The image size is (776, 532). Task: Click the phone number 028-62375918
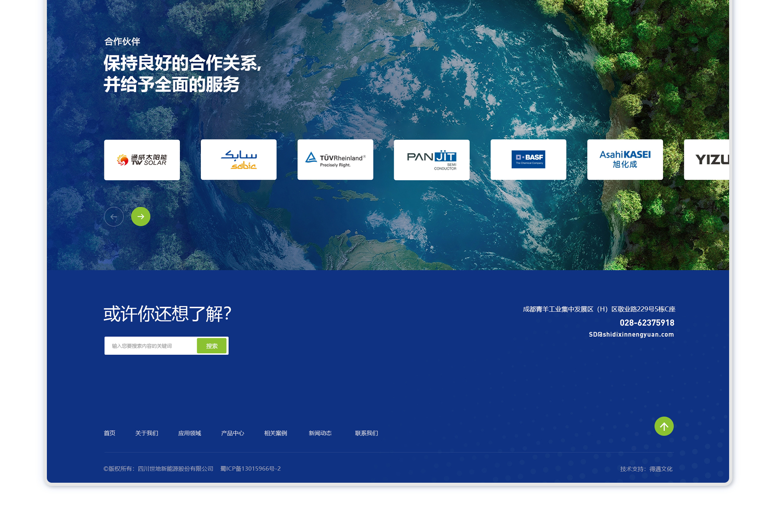(x=647, y=323)
